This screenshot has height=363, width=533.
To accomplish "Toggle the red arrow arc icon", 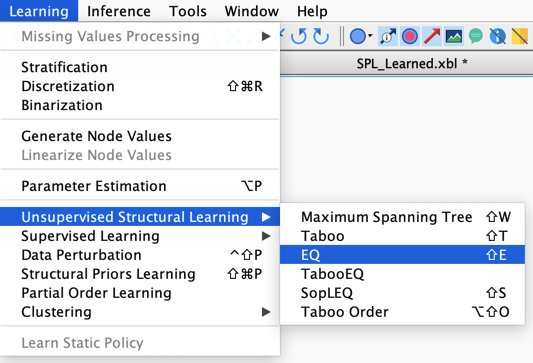I will click(432, 36).
